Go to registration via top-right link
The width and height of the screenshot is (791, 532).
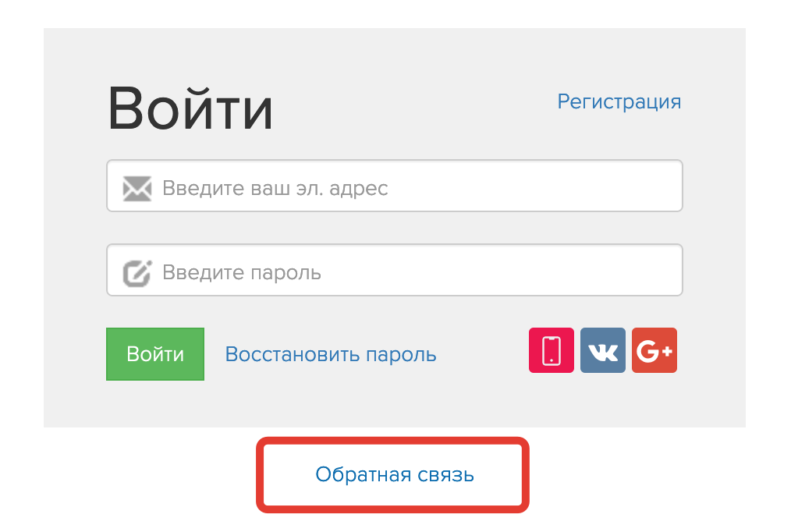tap(619, 102)
